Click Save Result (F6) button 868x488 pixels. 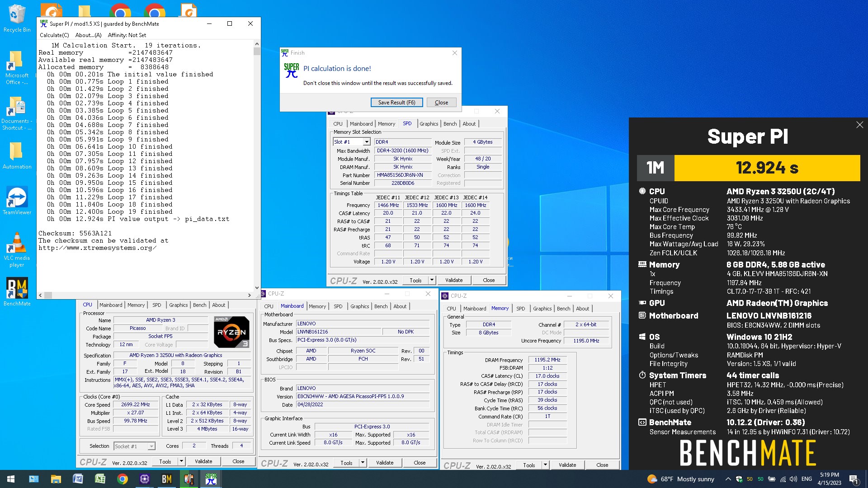pyautogui.click(x=396, y=103)
